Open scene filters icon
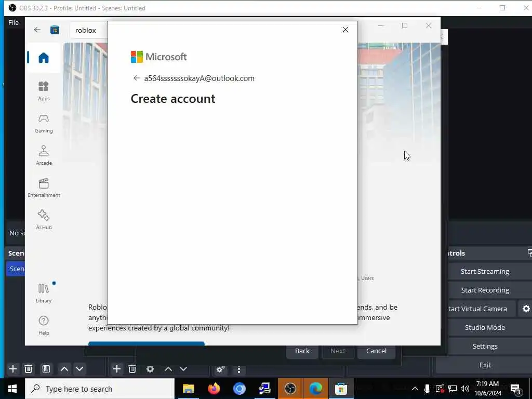 (x=46, y=369)
